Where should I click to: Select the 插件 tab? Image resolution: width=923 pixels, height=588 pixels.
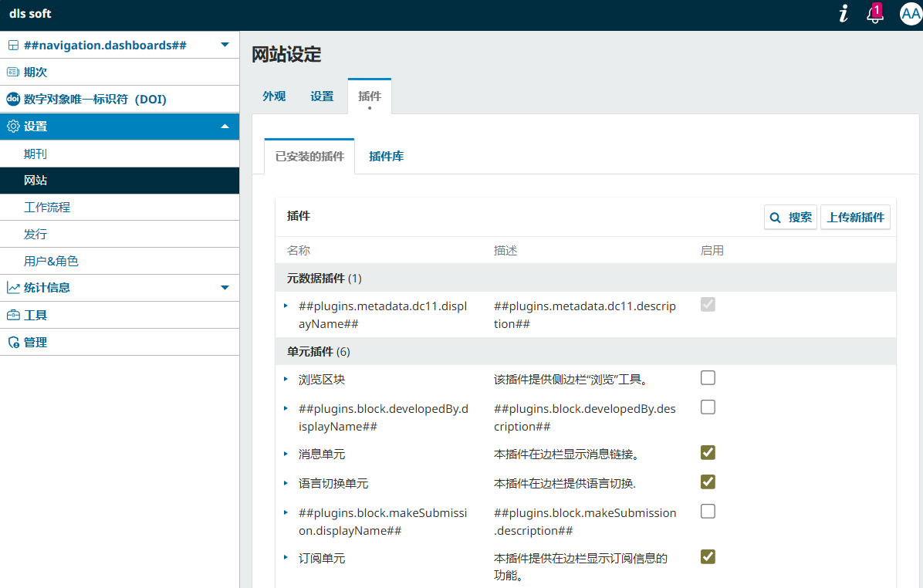[370, 96]
